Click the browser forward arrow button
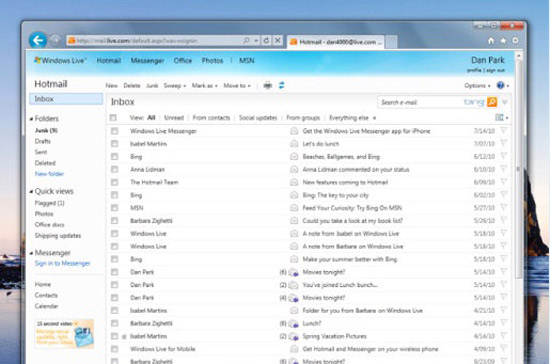Viewport: 550px width, 364px height. coord(55,41)
